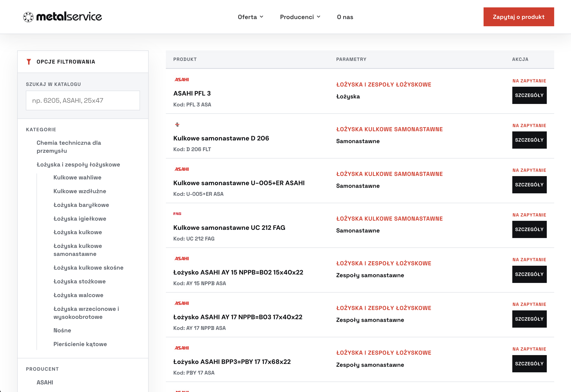Expand the Producenci dropdown menu
The height and width of the screenshot is (392, 571).
pos(300,17)
